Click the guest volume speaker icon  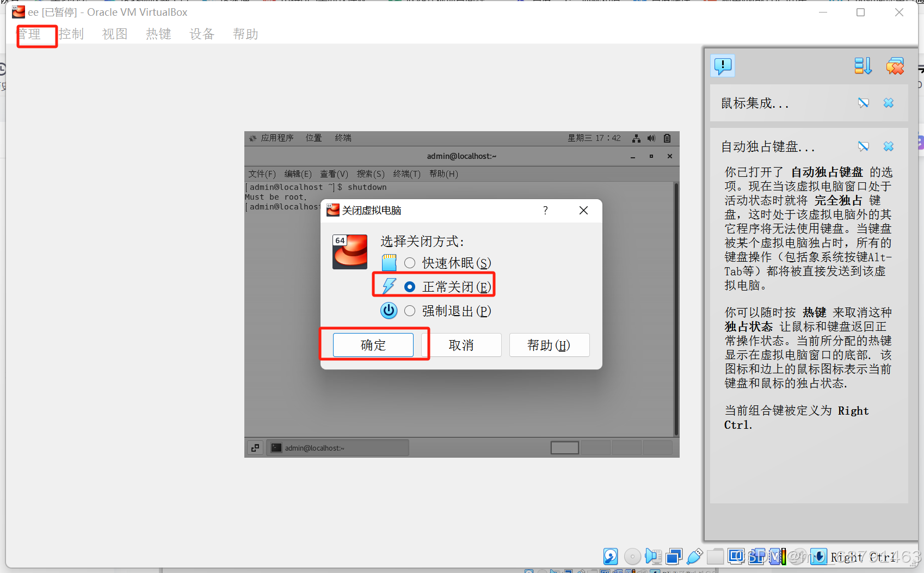tap(651, 138)
